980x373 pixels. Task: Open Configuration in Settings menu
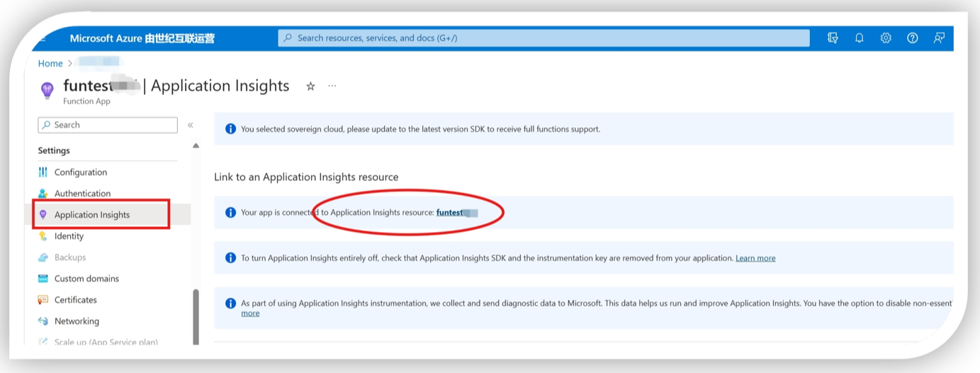pyautogui.click(x=80, y=172)
